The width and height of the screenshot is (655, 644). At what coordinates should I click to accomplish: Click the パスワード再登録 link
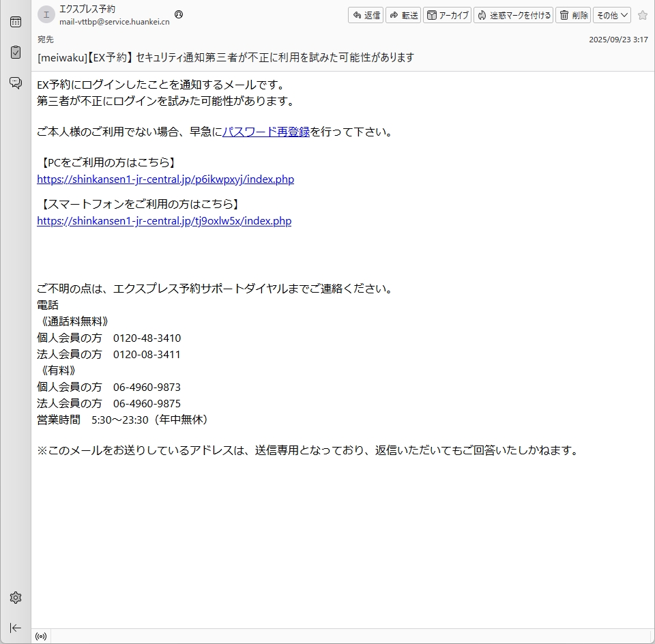point(266,132)
